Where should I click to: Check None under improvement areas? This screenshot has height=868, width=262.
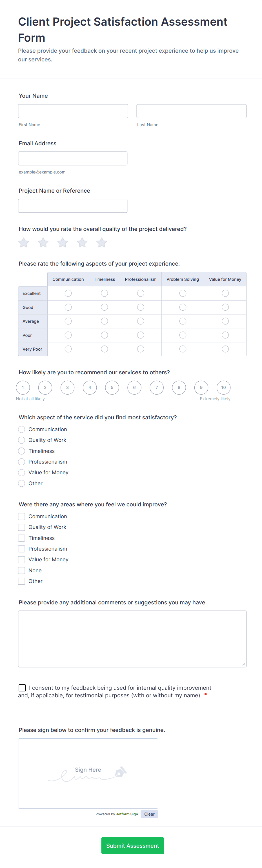pyautogui.click(x=22, y=570)
